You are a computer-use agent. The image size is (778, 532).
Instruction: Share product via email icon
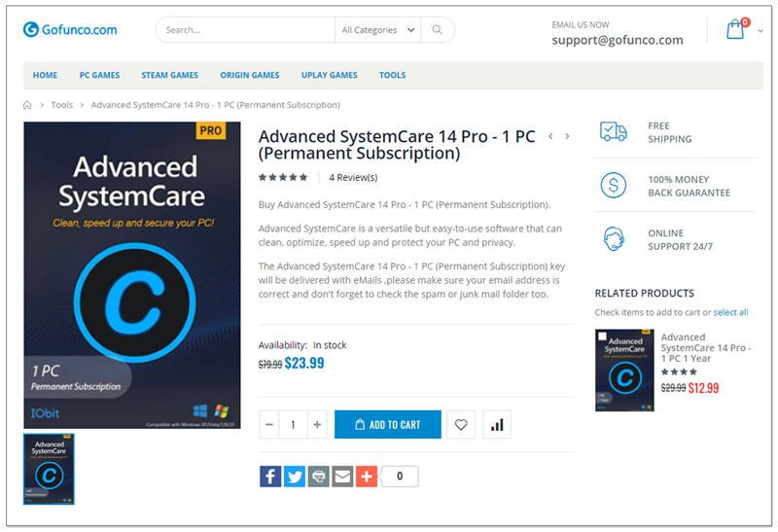342,477
